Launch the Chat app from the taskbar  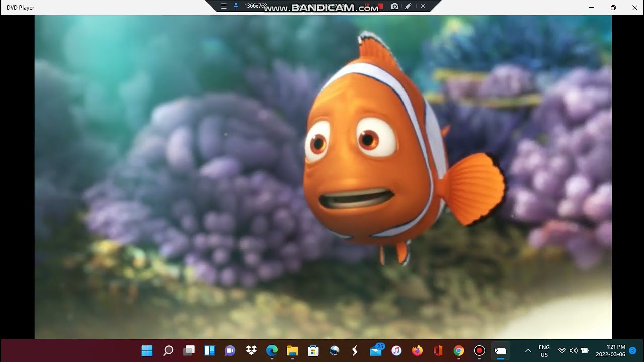click(x=230, y=351)
